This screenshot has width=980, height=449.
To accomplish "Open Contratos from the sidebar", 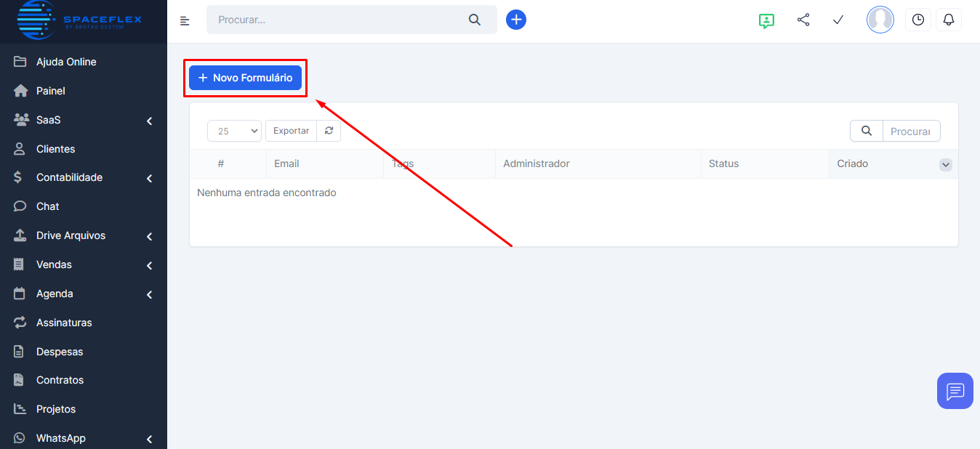I will (x=60, y=380).
